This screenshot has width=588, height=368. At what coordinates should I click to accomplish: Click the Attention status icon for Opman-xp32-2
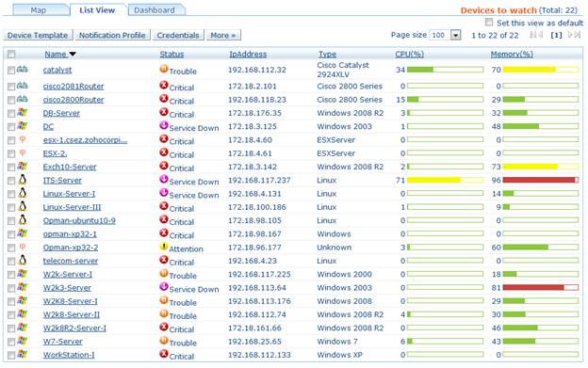coord(164,247)
